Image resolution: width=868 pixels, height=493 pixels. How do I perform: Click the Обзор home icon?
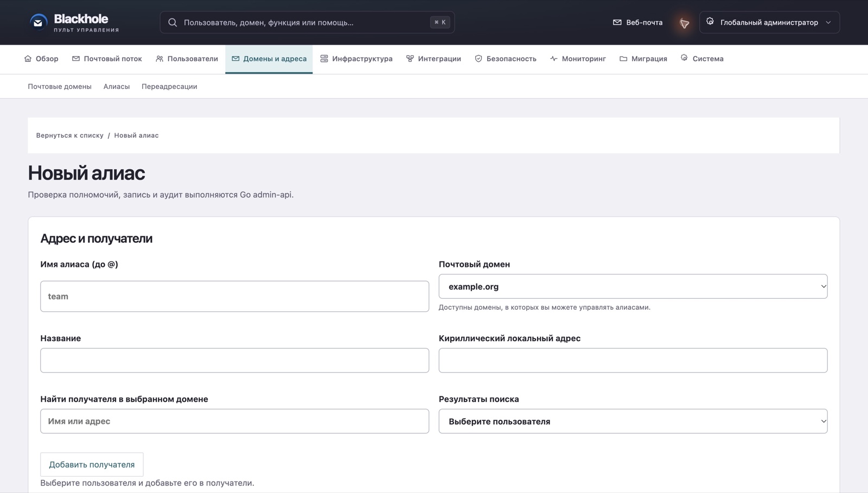[x=28, y=59]
